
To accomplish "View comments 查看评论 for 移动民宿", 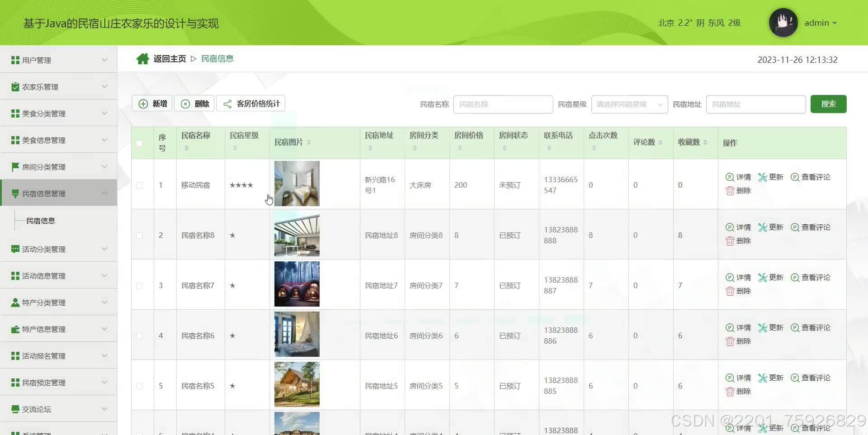I will (810, 177).
